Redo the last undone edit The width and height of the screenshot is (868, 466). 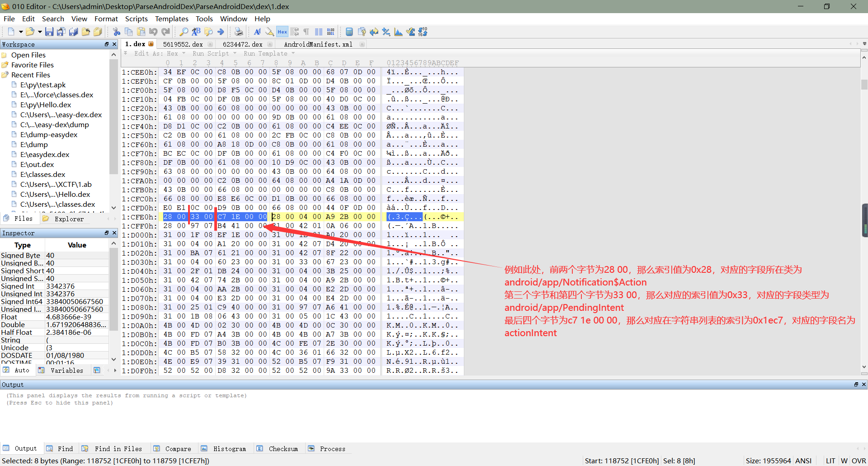[x=165, y=32]
